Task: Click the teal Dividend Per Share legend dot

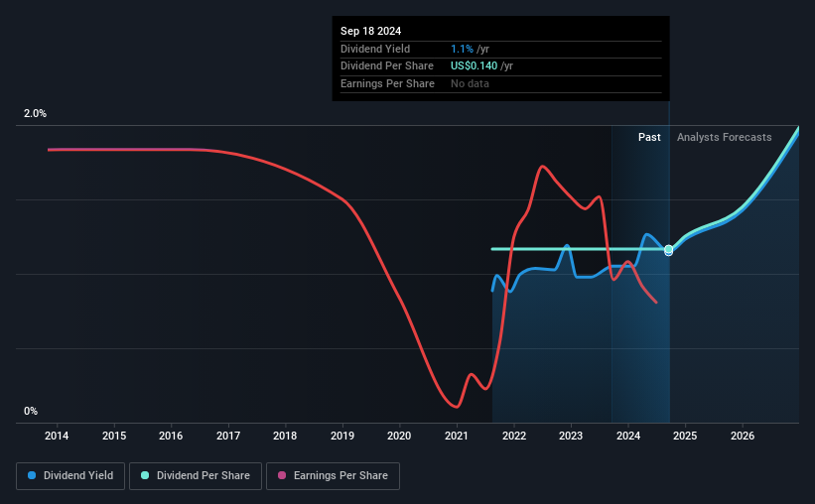Action: 145,475
